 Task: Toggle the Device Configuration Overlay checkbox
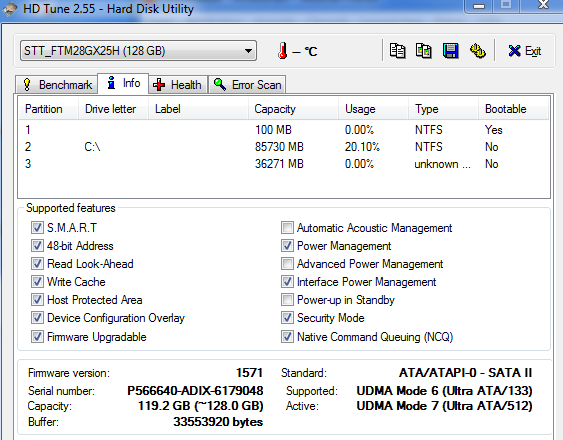(37, 318)
